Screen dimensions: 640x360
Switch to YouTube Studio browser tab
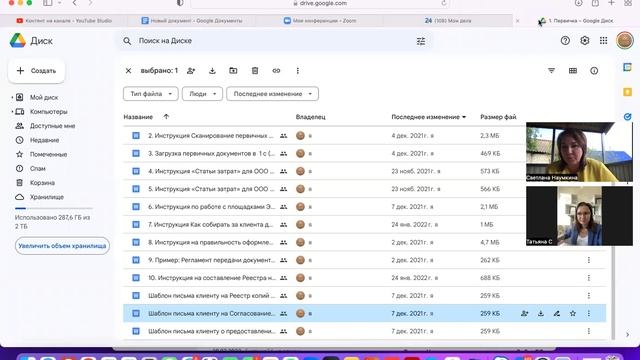64,20
